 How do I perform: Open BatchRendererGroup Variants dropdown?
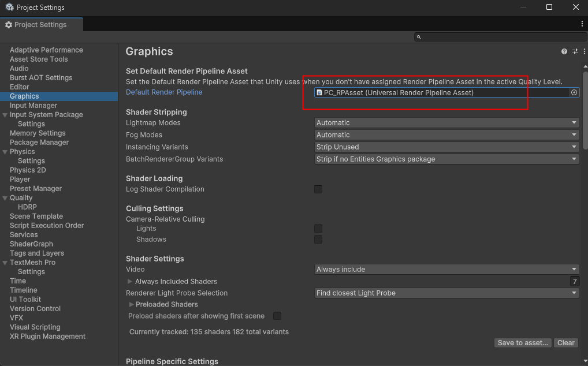(446, 159)
